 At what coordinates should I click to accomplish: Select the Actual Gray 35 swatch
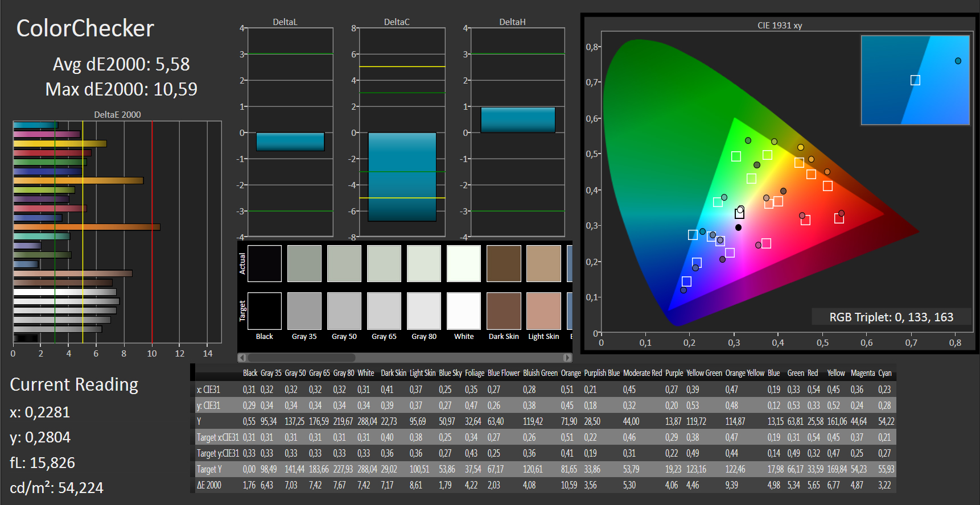pyautogui.click(x=304, y=263)
